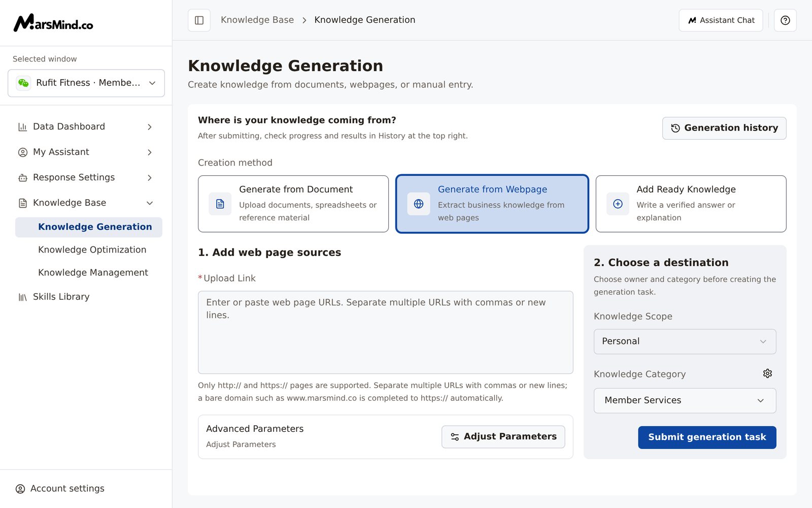Open the Member Services category dropdown

(685, 400)
